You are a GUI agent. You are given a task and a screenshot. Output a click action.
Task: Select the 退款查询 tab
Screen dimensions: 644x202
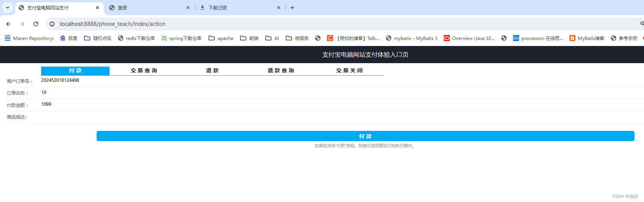(x=281, y=71)
